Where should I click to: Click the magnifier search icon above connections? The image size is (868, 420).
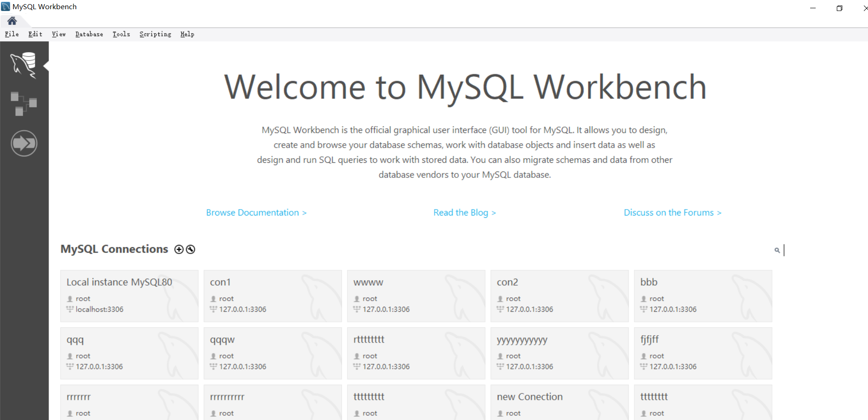point(777,250)
